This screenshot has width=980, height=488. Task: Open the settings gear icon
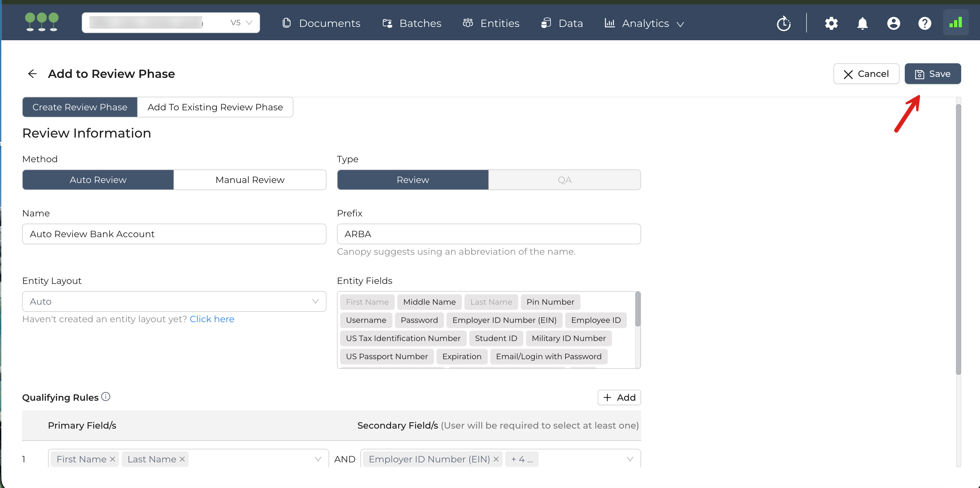(x=831, y=23)
